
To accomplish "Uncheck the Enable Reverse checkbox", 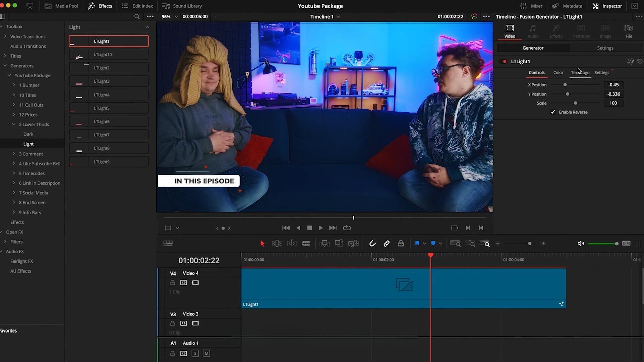I will [553, 112].
